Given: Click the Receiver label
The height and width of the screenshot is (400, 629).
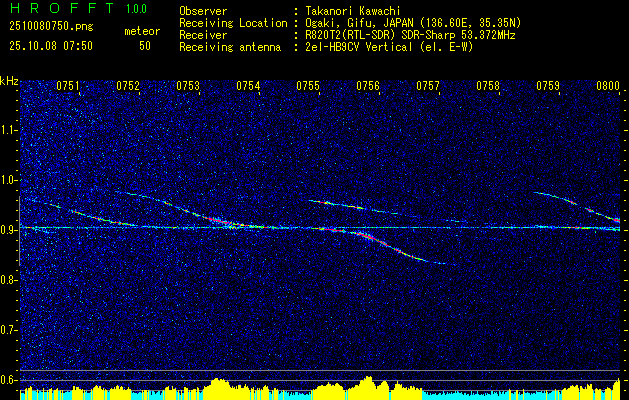Looking at the screenshot, I should click(203, 35).
